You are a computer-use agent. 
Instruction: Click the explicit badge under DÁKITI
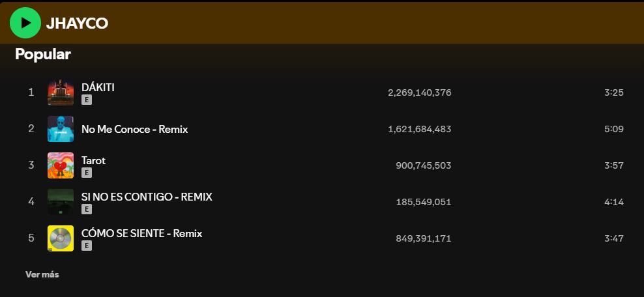click(87, 100)
